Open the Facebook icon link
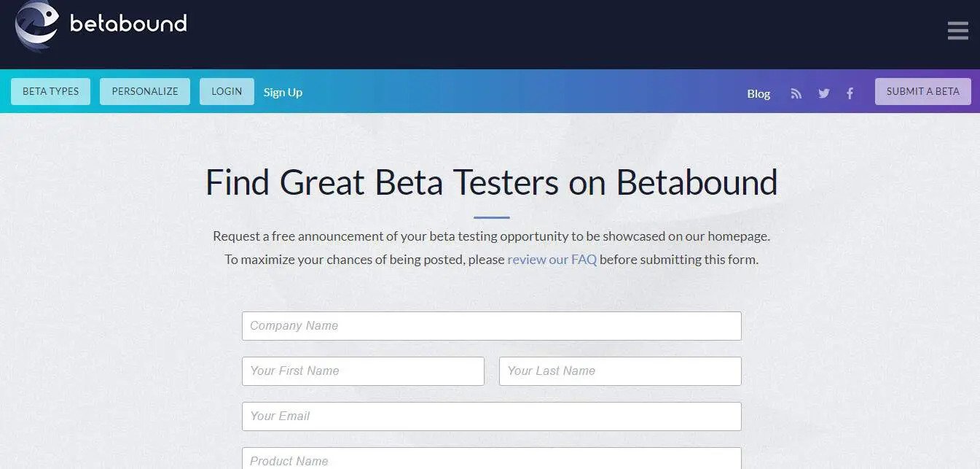 point(850,93)
